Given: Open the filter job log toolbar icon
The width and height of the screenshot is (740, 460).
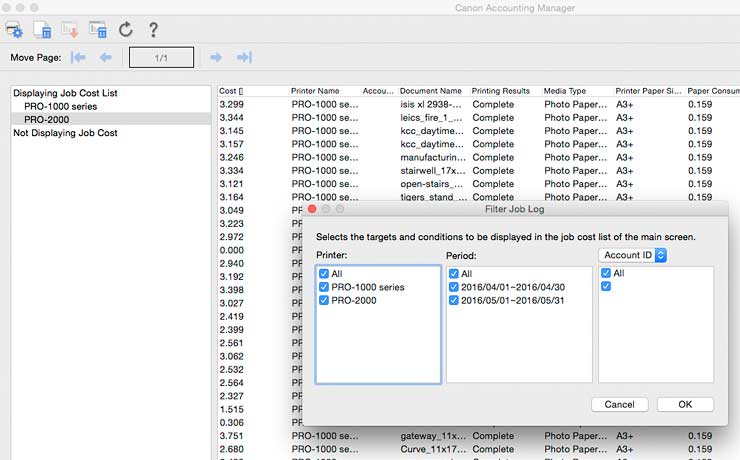Looking at the screenshot, I should pyautogui.click(x=98, y=30).
